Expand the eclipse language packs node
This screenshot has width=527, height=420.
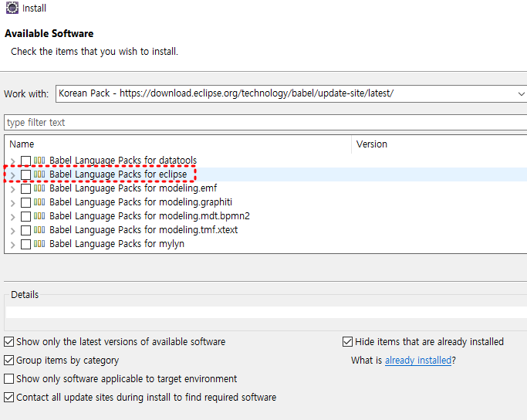click(x=13, y=175)
